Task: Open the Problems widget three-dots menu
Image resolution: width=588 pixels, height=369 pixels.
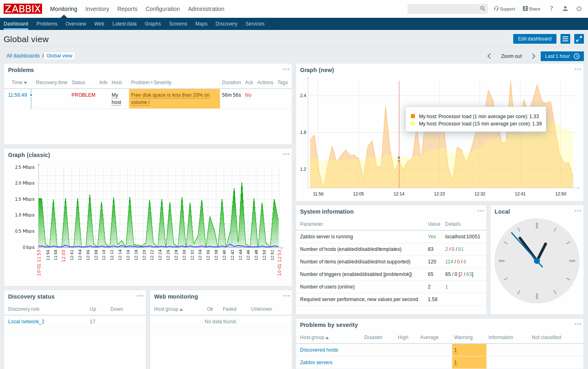Action: click(x=286, y=69)
